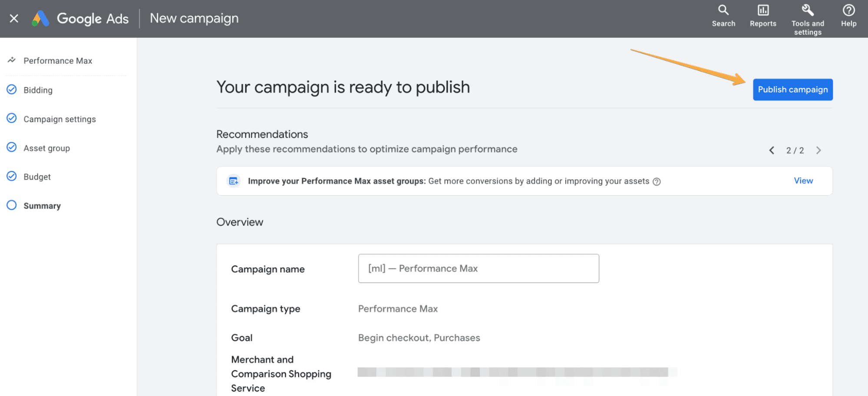
Task: Click the Publish campaign button
Action: [792, 90]
